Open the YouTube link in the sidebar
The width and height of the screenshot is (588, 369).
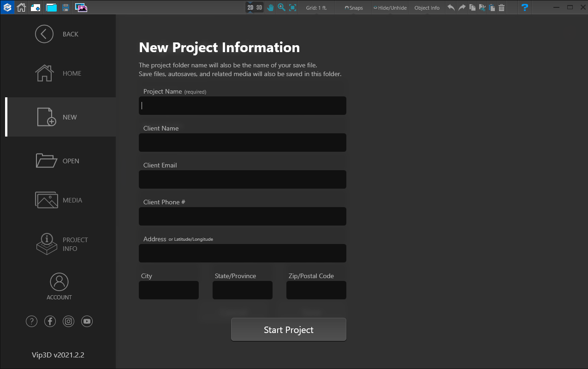click(87, 321)
